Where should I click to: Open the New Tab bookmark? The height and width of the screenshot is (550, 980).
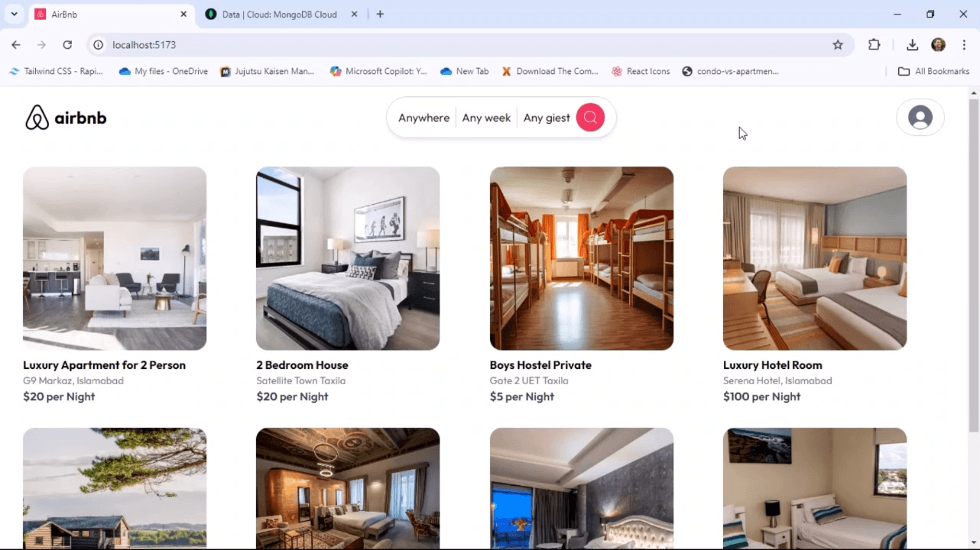(465, 71)
